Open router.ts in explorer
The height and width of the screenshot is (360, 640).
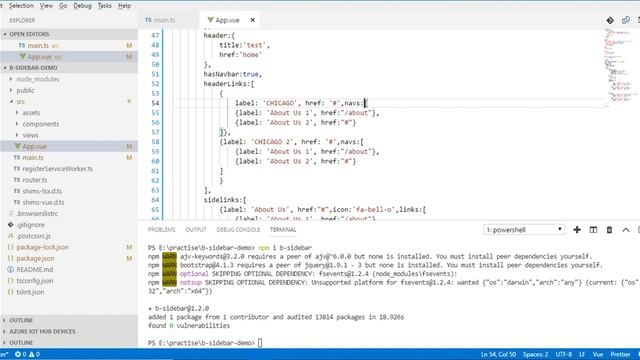(35, 180)
